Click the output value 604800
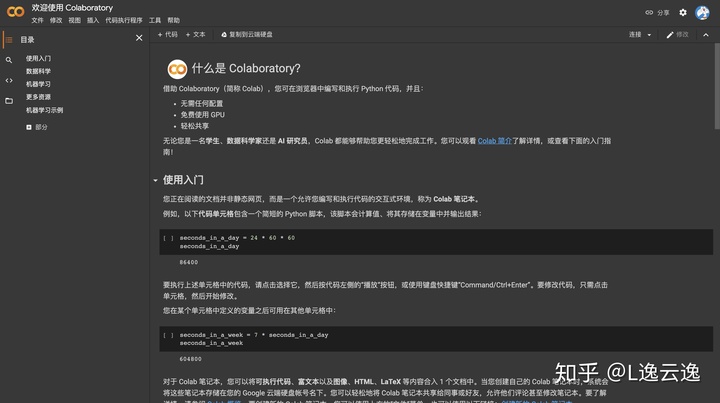This screenshot has width=720, height=403. [x=191, y=359]
